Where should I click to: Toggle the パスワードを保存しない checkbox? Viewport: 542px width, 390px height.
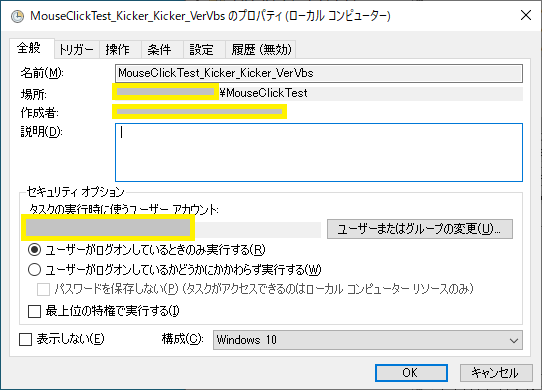coord(44,289)
